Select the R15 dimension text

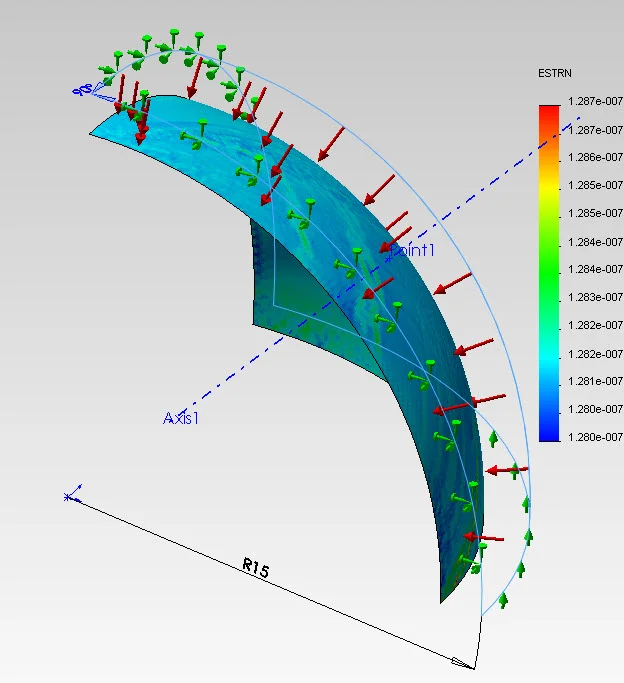coord(255,569)
